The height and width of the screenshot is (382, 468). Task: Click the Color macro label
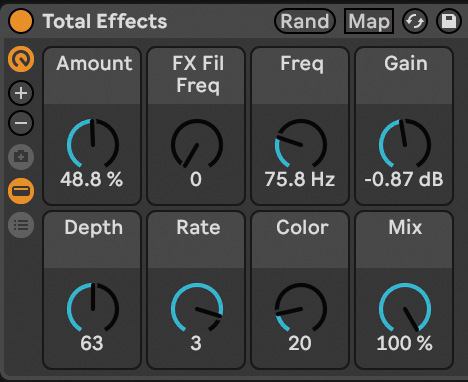pos(302,227)
